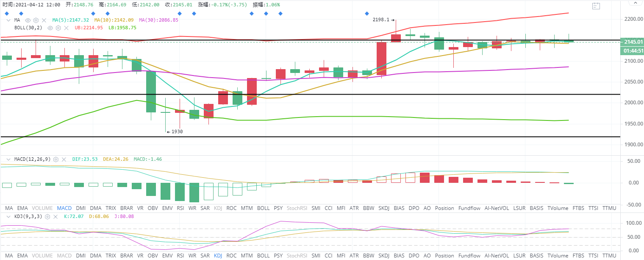Collapse the KDJ(9,3,3) panel chevron

coord(8,216)
